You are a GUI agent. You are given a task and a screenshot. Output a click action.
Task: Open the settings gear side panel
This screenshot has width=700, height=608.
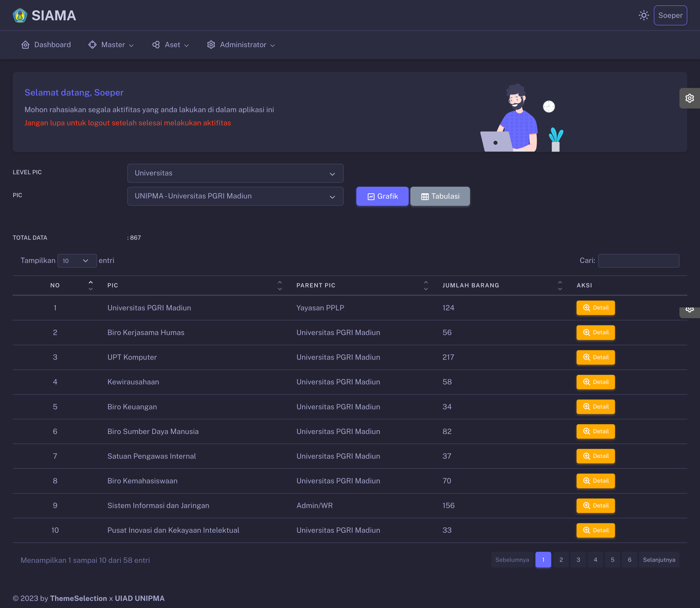(x=689, y=98)
